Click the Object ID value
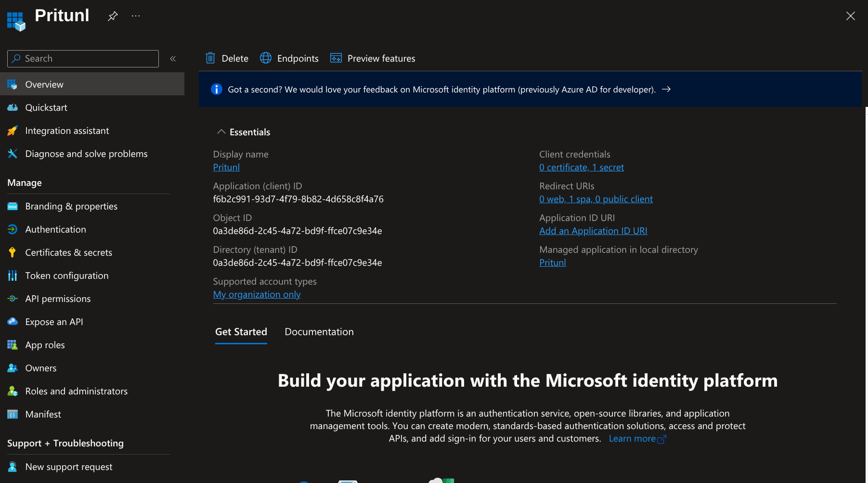Image resolution: width=868 pixels, height=483 pixels. pyautogui.click(x=298, y=231)
